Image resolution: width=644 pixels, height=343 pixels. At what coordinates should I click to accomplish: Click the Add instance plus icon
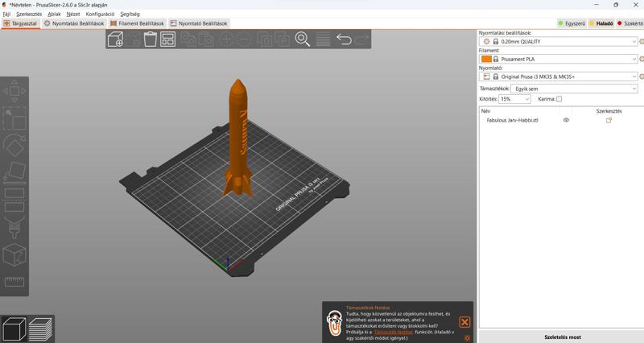(x=226, y=39)
